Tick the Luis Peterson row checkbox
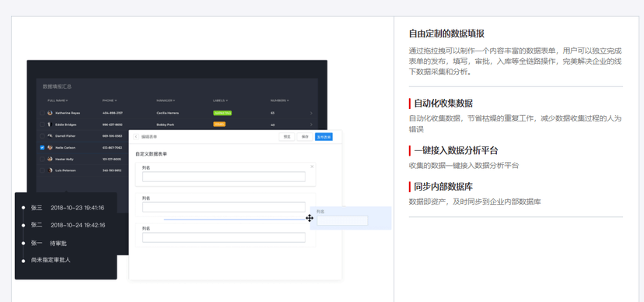 coord(42,170)
